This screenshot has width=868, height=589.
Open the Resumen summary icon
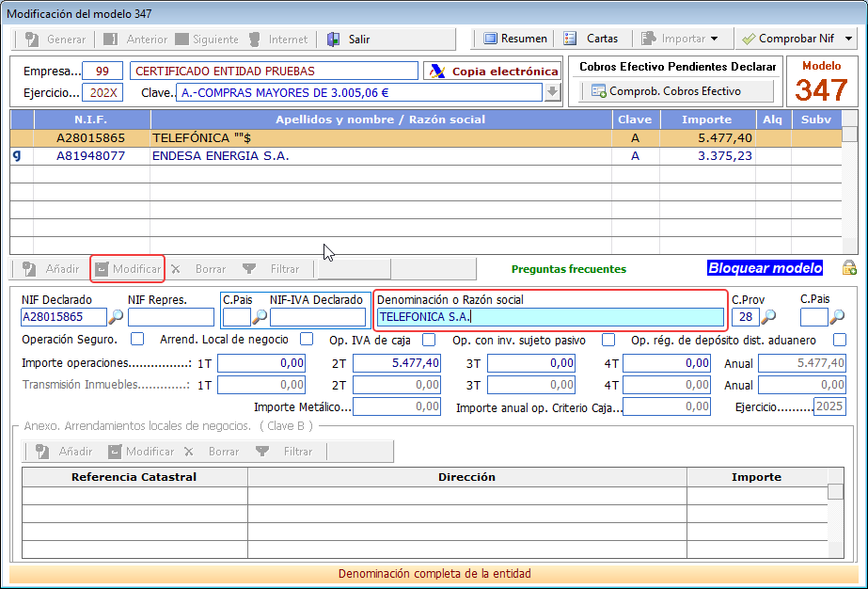pyautogui.click(x=490, y=39)
